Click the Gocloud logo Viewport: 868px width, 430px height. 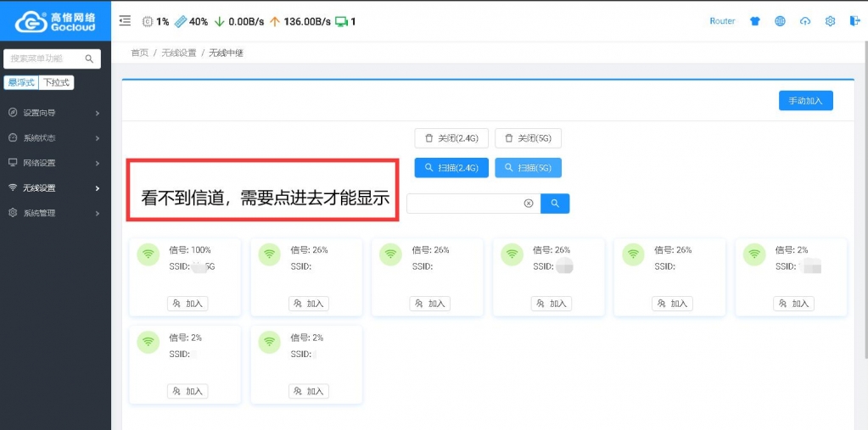coord(55,21)
